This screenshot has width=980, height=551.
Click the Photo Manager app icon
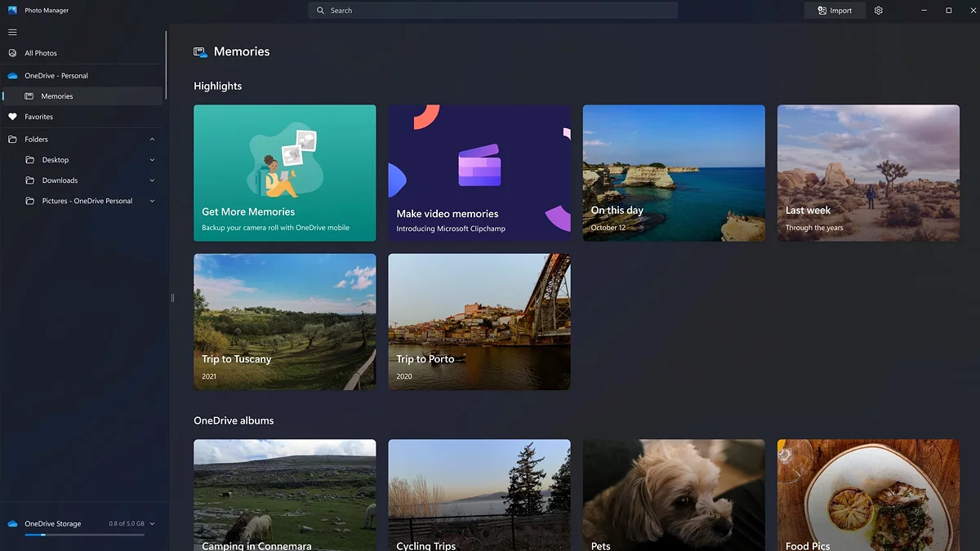pyautogui.click(x=12, y=11)
